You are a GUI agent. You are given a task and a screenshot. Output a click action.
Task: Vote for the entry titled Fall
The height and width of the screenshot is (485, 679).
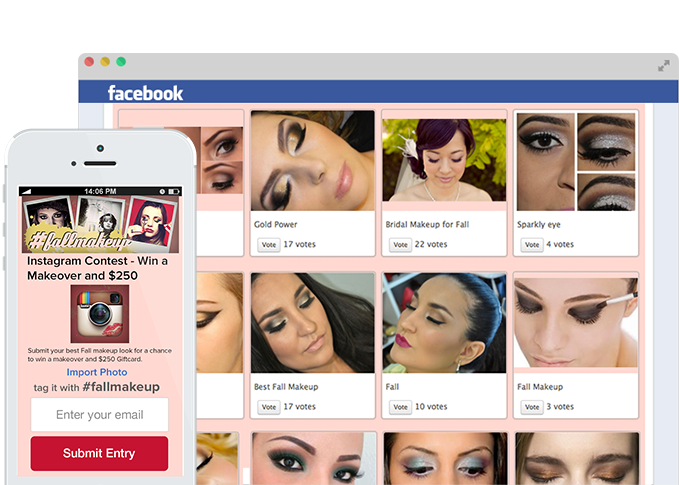coord(400,407)
